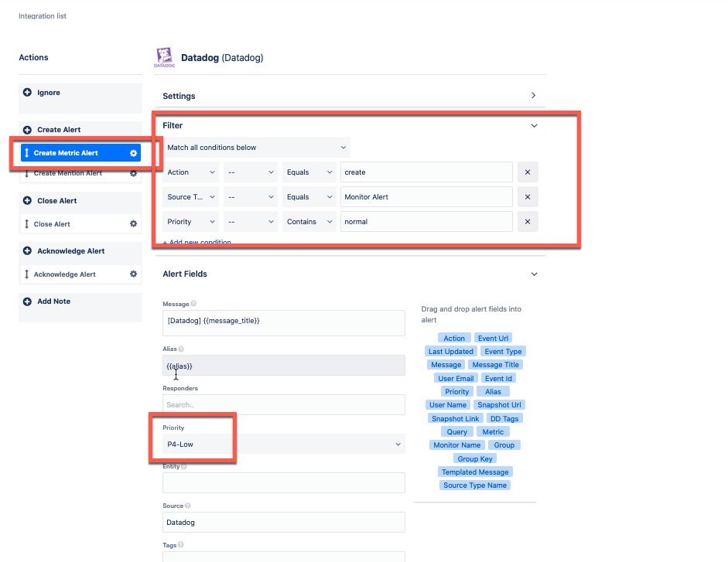Select the Close Alert action item
Image resolution: width=728 pixels, height=562 pixels.
tap(80, 223)
